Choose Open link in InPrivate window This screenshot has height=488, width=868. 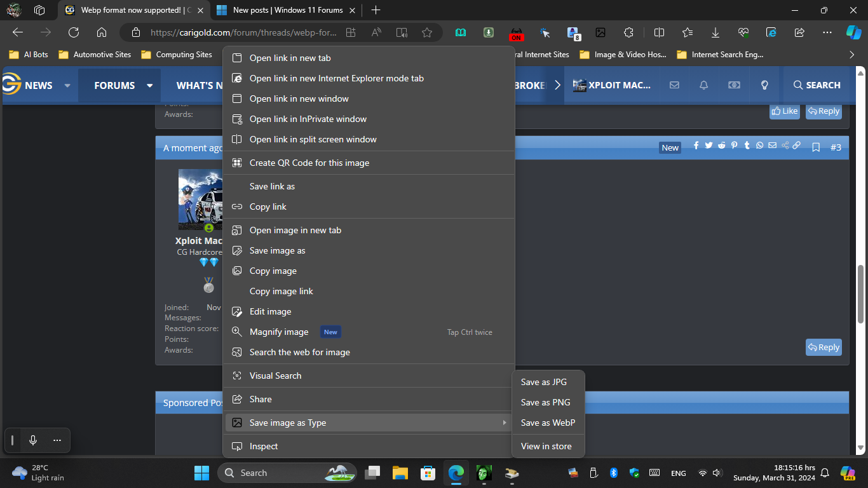tap(369, 119)
